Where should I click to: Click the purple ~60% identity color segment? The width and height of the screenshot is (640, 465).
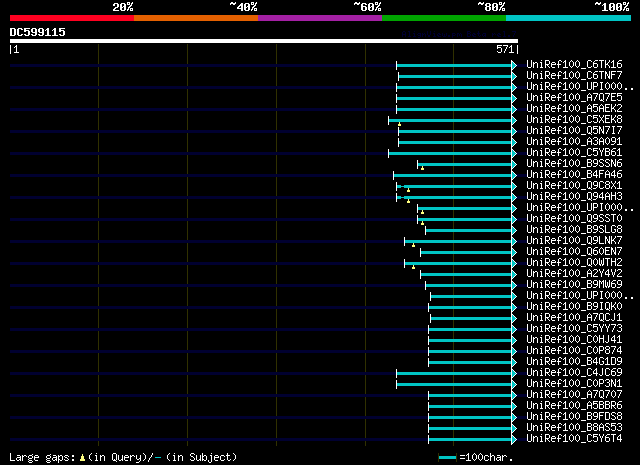point(320,18)
